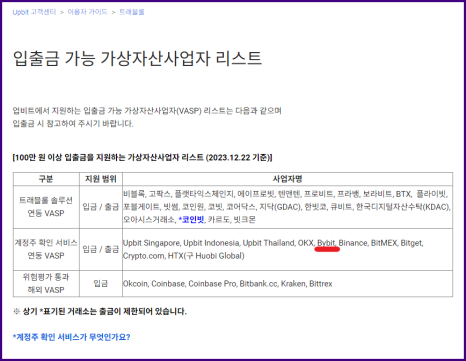This screenshot has width=466, height=361.
Task: Click the *코인빗 link in the table
Action: pos(191,220)
